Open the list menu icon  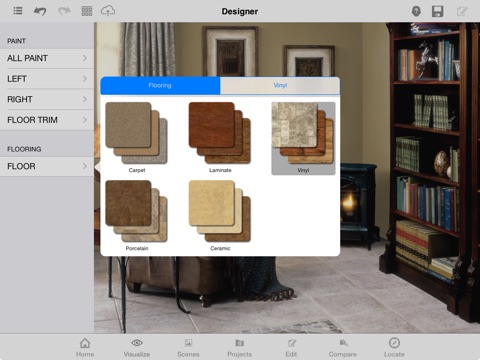point(18,11)
